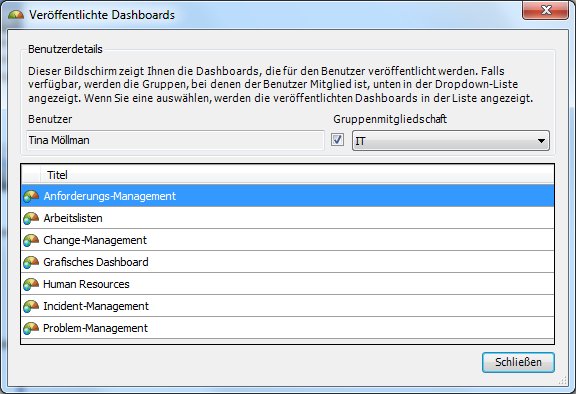576x394 pixels.
Task: Click the dashboard icon in the title bar
Action: tap(16, 15)
